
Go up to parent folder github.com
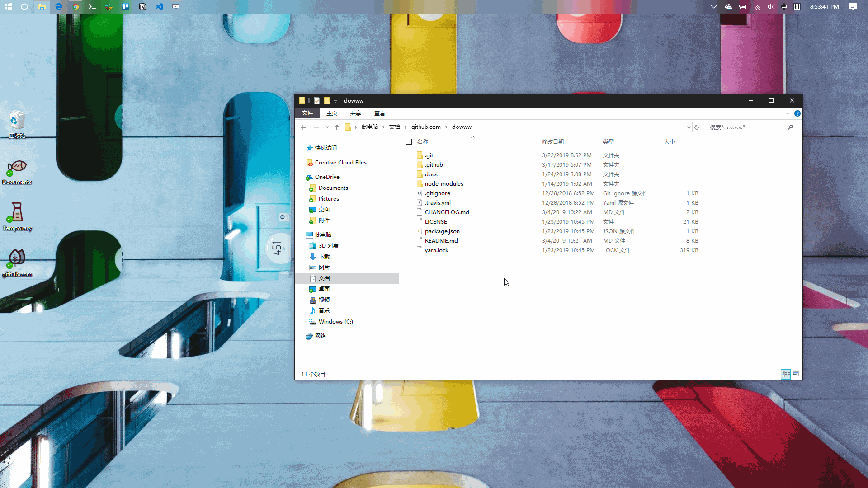click(x=337, y=127)
